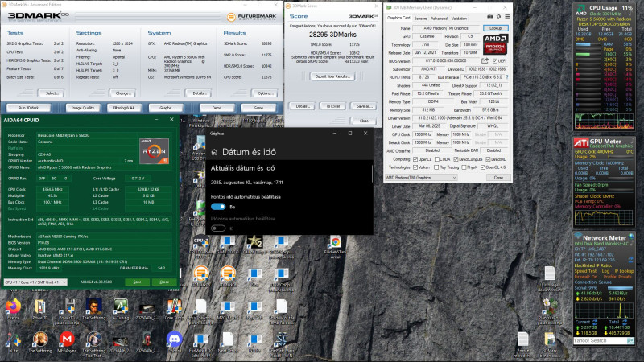The image size is (644, 362).
Task: Toggle the Vulkan checkbox
Action: tap(415, 167)
